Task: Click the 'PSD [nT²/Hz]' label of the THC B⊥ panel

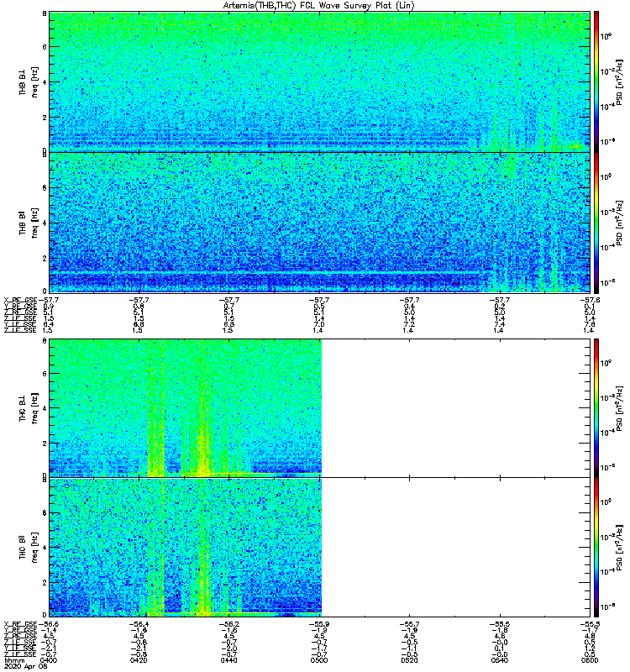Action: [619, 408]
